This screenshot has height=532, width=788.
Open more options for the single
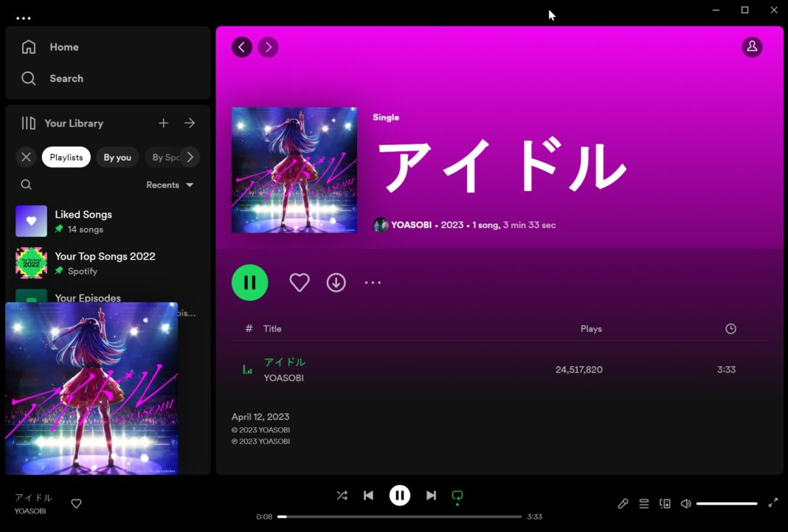point(373,283)
